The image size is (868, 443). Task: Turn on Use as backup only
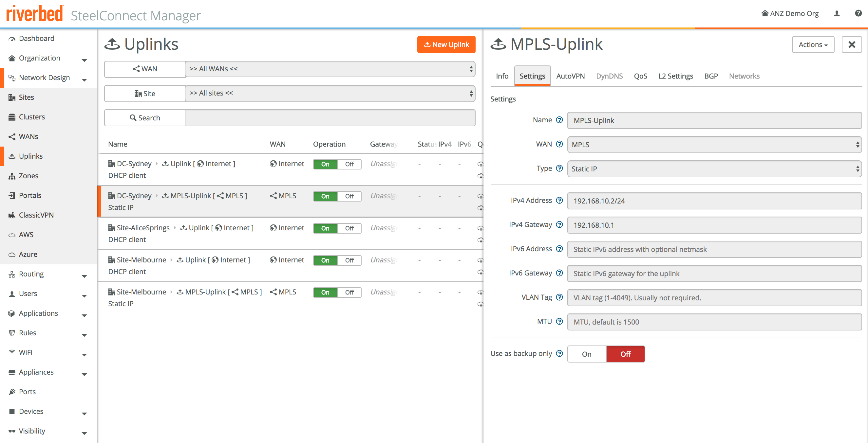[586, 354]
